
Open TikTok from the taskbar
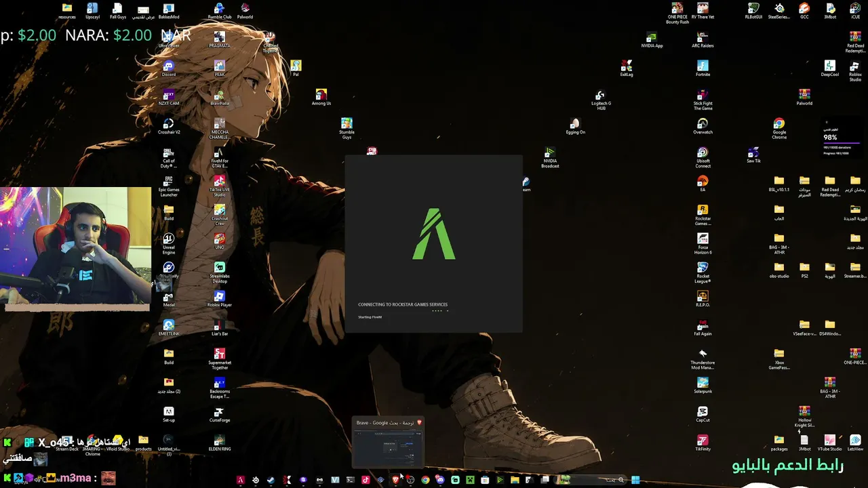pos(366,480)
